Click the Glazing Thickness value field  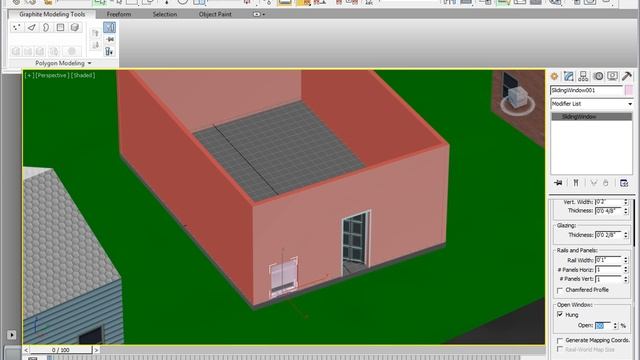point(609,235)
